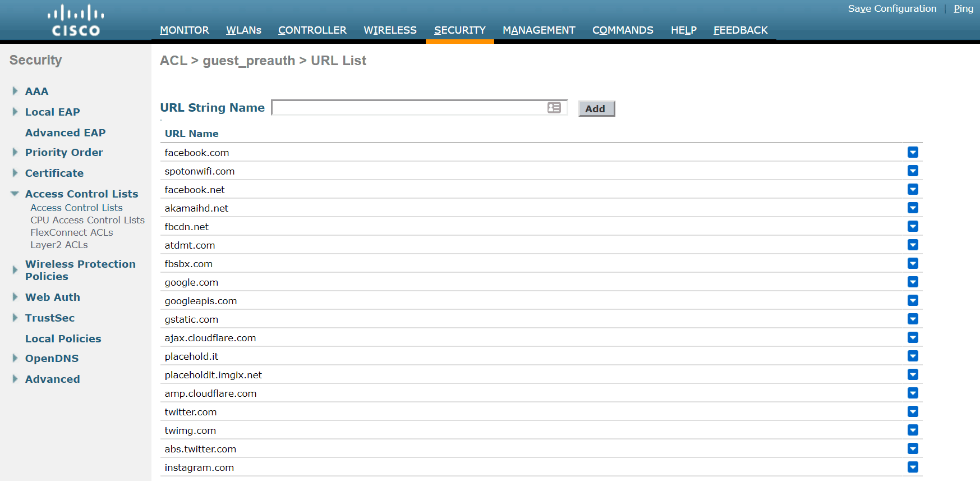Click the Ping link
This screenshot has width=980, height=481.
click(x=963, y=8)
